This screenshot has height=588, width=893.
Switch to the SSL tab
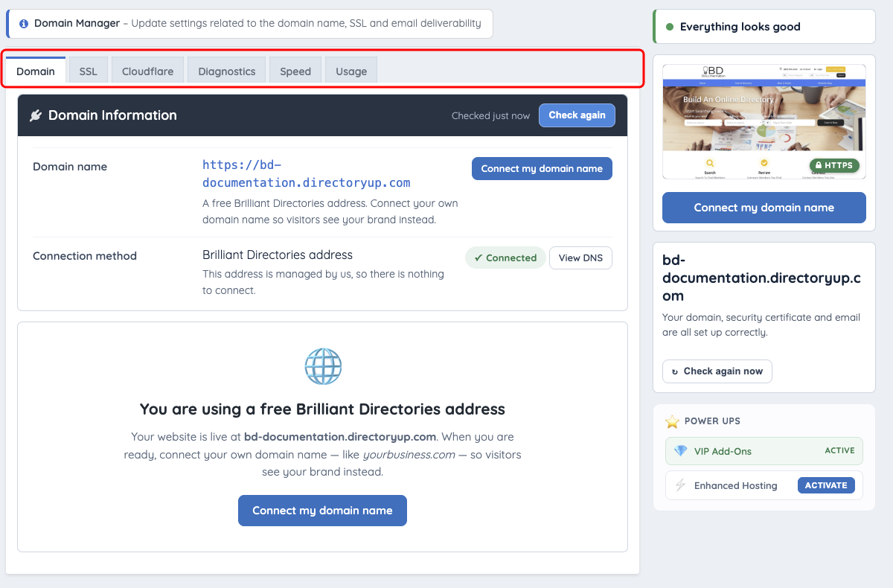[x=89, y=71]
